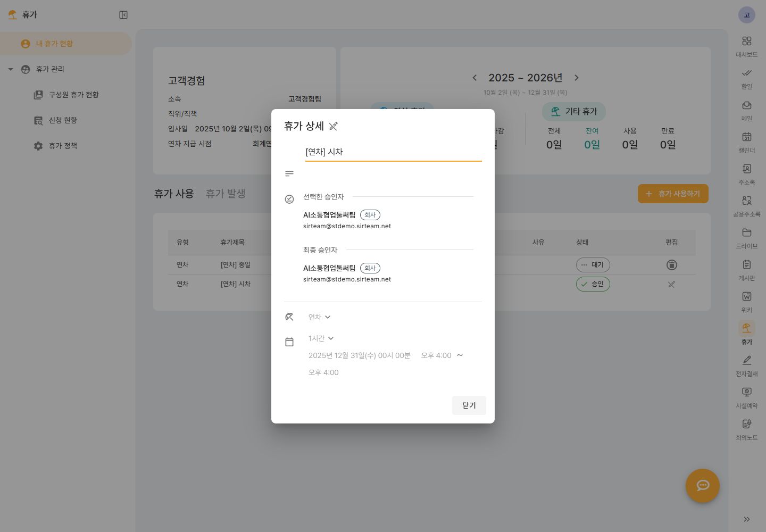Click the 승인 status badge

[593, 284]
